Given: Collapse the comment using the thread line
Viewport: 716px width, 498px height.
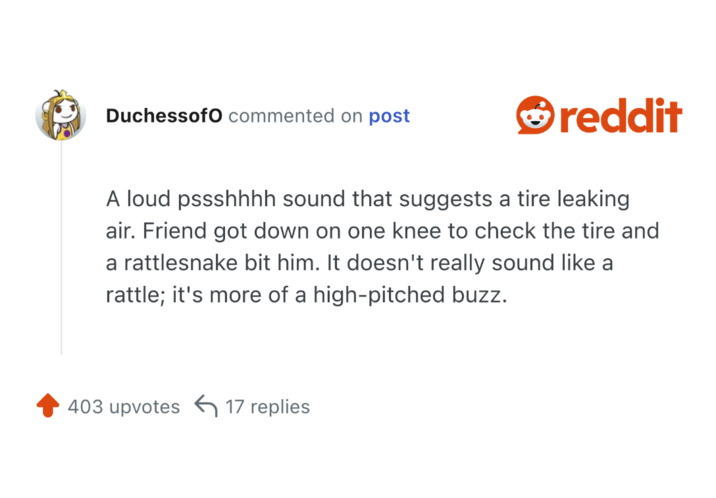Looking at the screenshot, I should pyautogui.click(x=61, y=250).
